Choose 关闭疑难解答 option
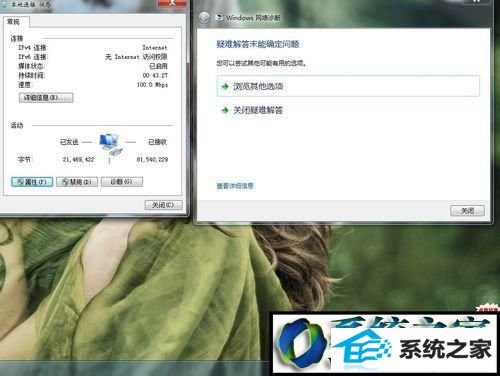The image size is (500, 376). click(258, 110)
